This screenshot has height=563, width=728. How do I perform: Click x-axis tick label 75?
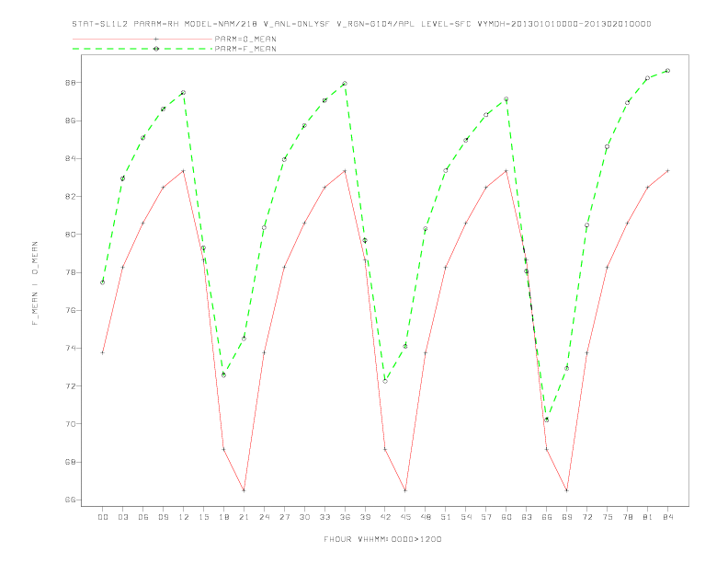(608, 517)
